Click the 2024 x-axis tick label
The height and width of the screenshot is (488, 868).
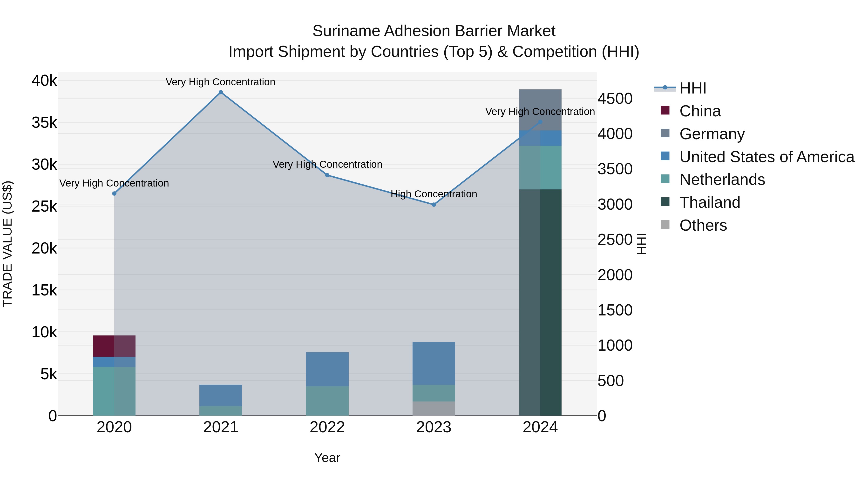click(x=540, y=427)
